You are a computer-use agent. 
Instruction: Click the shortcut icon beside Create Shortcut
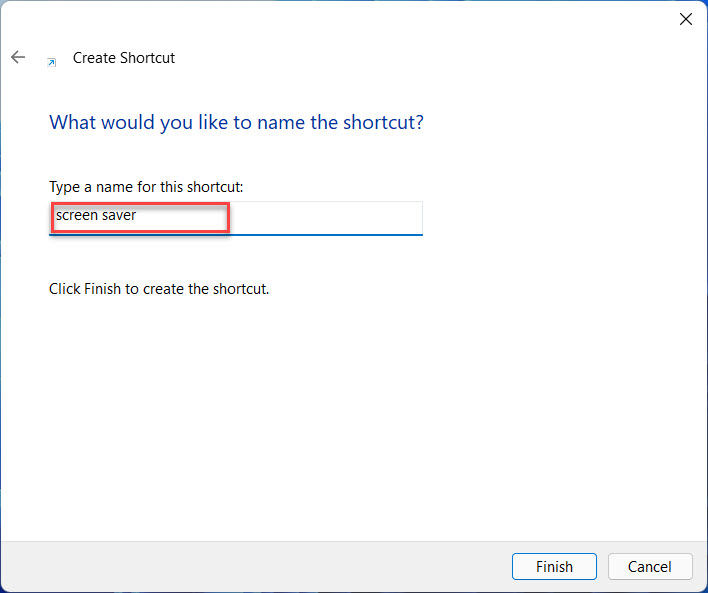[52, 62]
